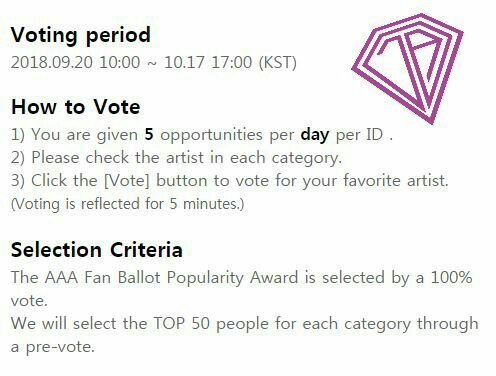Click the favorite artist text
Viewport: 496px width, 376px height.
(396, 181)
